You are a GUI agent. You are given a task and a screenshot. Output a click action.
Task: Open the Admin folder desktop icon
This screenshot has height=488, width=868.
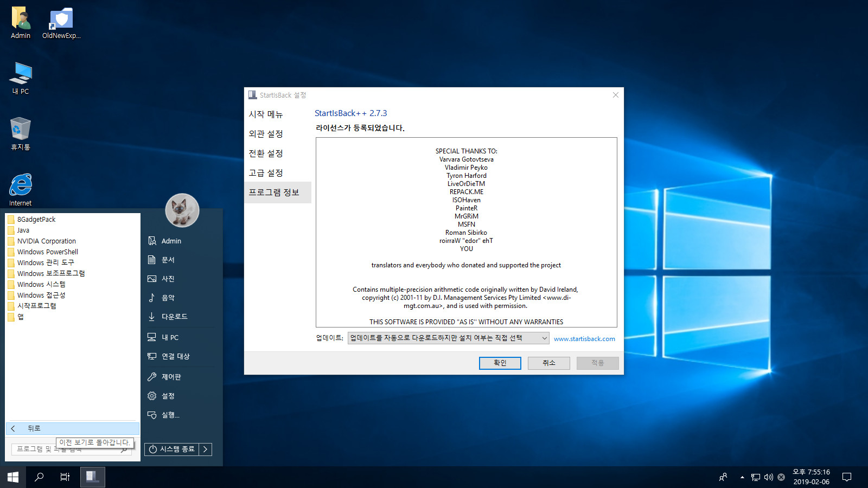21,23
